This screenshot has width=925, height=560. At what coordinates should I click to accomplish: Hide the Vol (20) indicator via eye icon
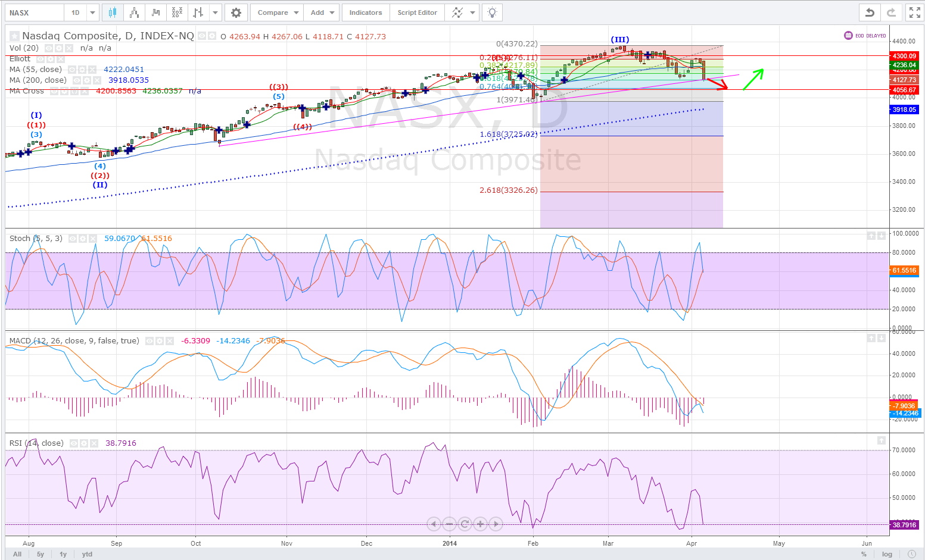click(x=49, y=48)
